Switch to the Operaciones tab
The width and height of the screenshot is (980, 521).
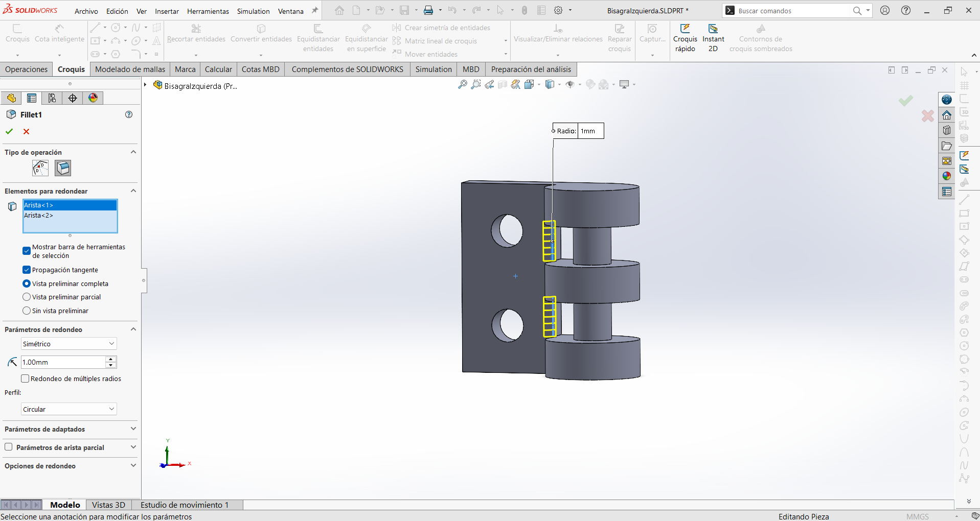tap(27, 69)
